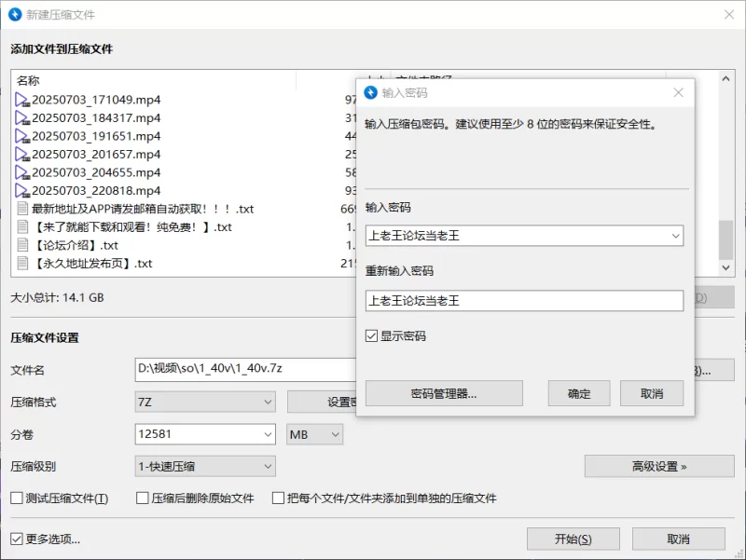
Task: Select file name 20250703_184317.mp4
Action: [x=96, y=118]
